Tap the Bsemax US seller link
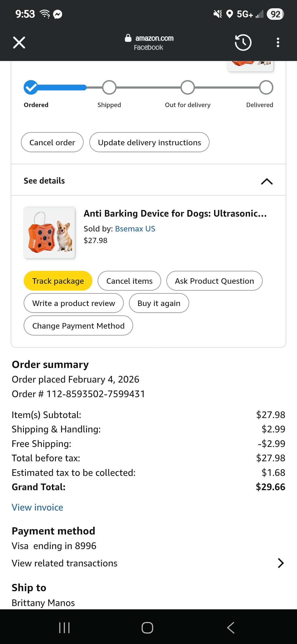Image resolution: width=297 pixels, height=644 pixels. (135, 229)
